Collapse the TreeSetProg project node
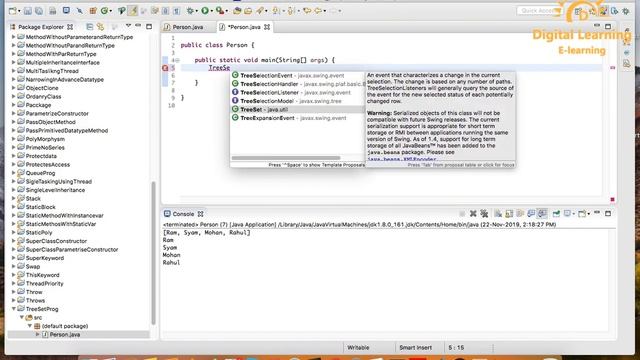The width and height of the screenshot is (640, 360). [14, 309]
